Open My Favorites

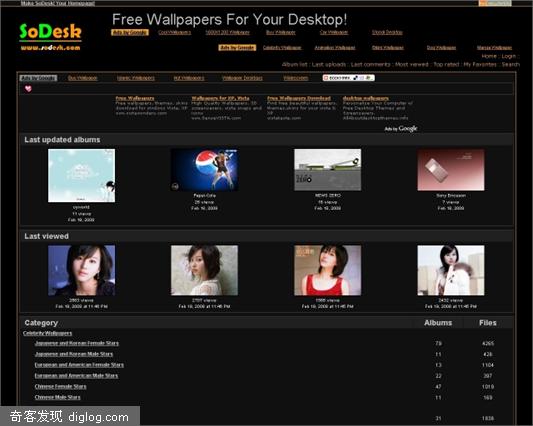click(x=480, y=64)
